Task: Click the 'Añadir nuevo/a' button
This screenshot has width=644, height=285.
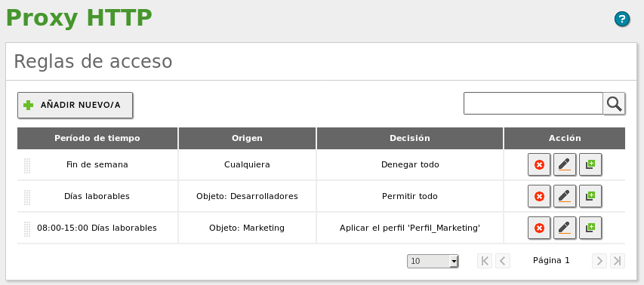Action: pyautogui.click(x=75, y=105)
